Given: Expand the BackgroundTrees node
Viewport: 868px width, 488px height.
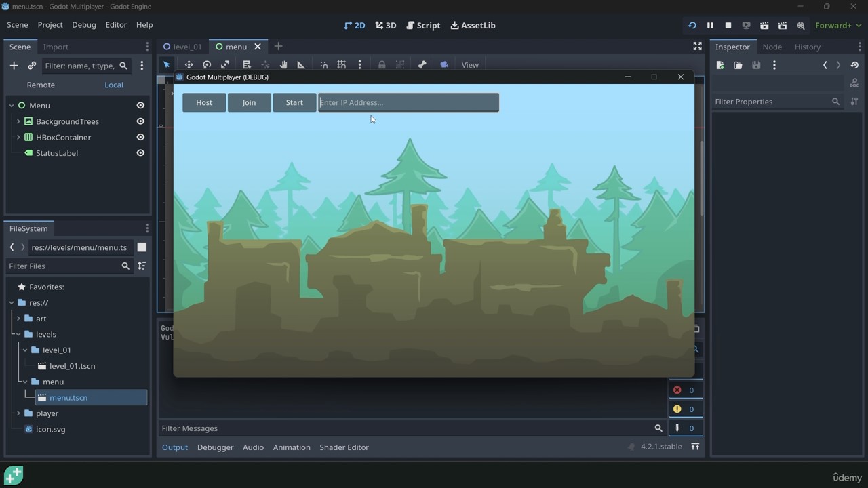Looking at the screenshot, I should (x=18, y=121).
